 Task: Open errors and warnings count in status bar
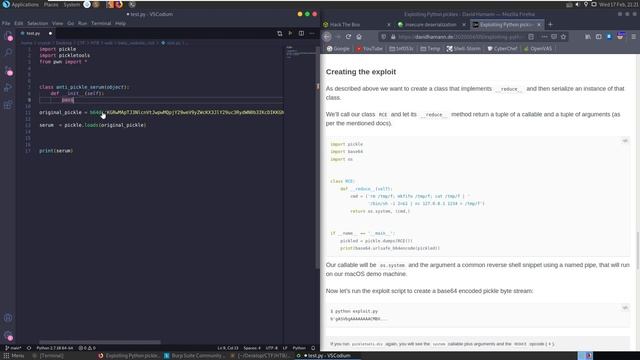point(87,348)
